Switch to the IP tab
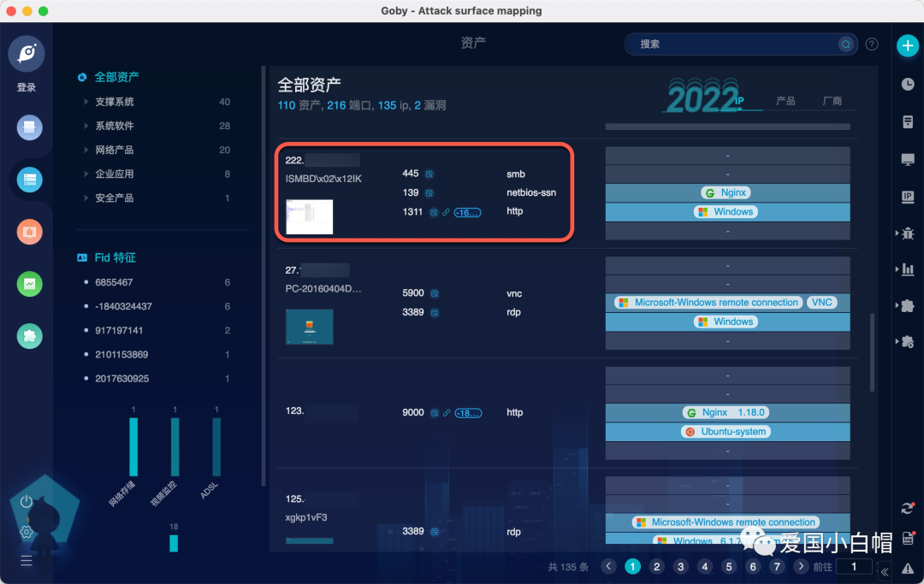 click(739, 101)
